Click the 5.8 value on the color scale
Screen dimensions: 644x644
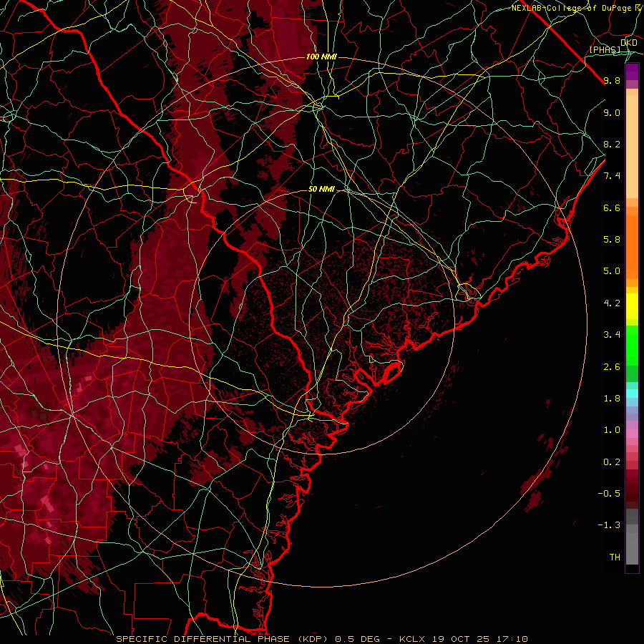click(612, 240)
